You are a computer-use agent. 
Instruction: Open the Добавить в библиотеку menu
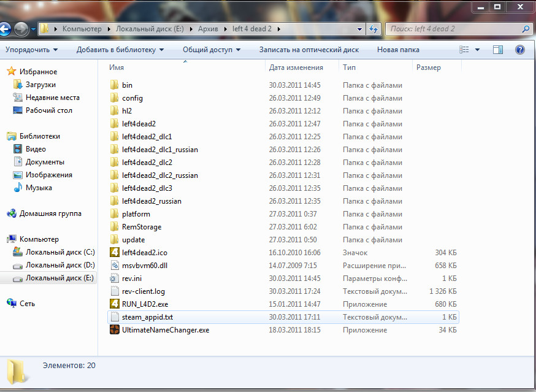[x=120, y=50]
